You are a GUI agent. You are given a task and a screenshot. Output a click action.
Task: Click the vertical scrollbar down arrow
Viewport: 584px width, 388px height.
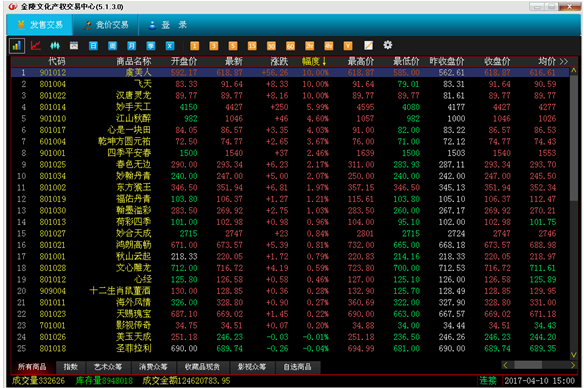tap(574, 354)
